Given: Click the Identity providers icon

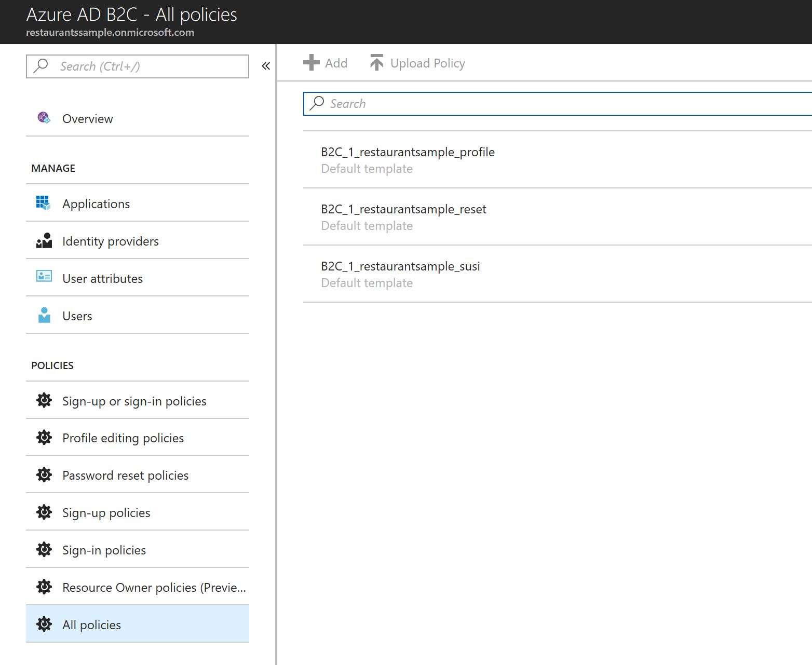Looking at the screenshot, I should 44,240.
